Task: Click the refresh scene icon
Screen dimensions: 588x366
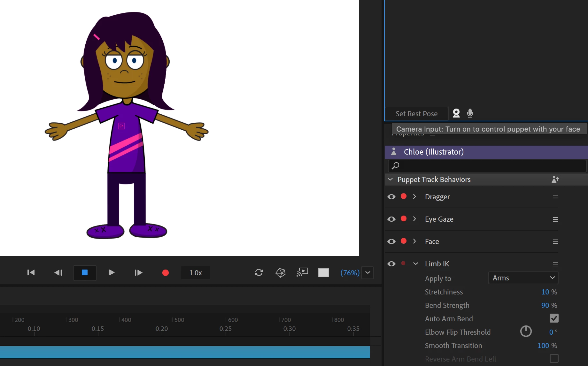Action: click(x=259, y=272)
